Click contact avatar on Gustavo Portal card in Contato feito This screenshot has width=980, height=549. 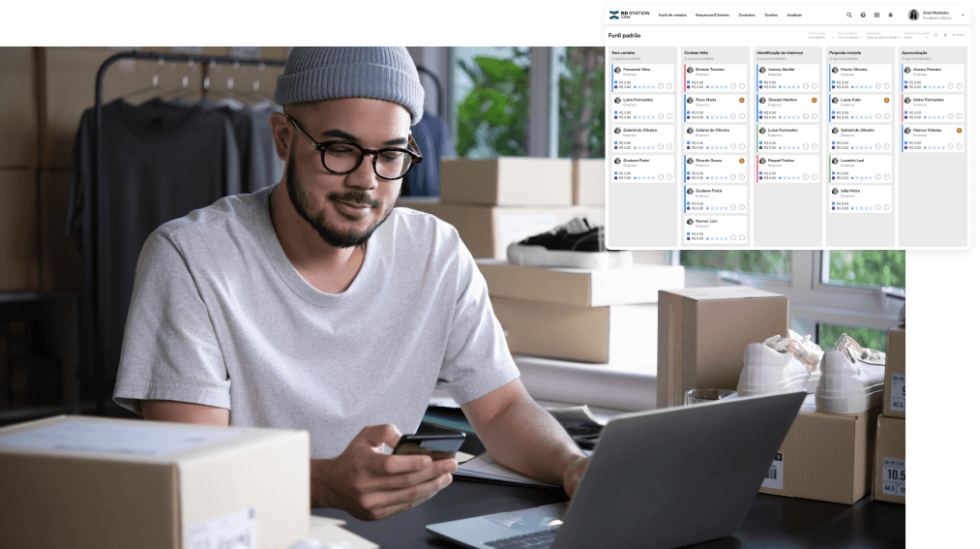click(x=690, y=192)
